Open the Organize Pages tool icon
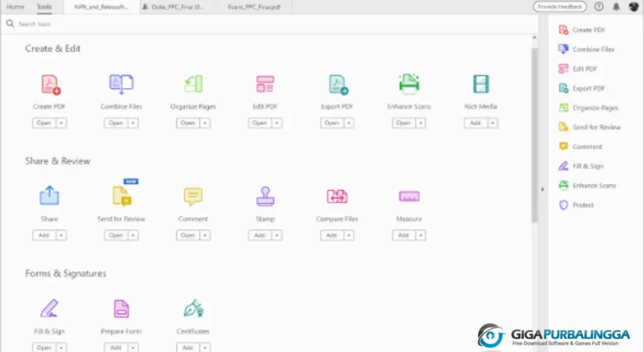The width and height of the screenshot is (644, 352). click(193, 84)
